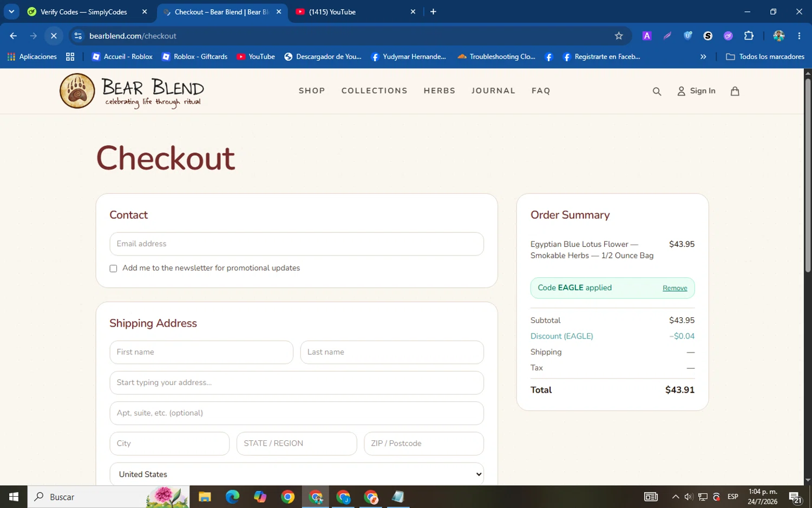Open the Yudymar Hernande... Facebook bookmark
Image resolution: width=812 pixels, height=508 pixels.
pos(408,56)
